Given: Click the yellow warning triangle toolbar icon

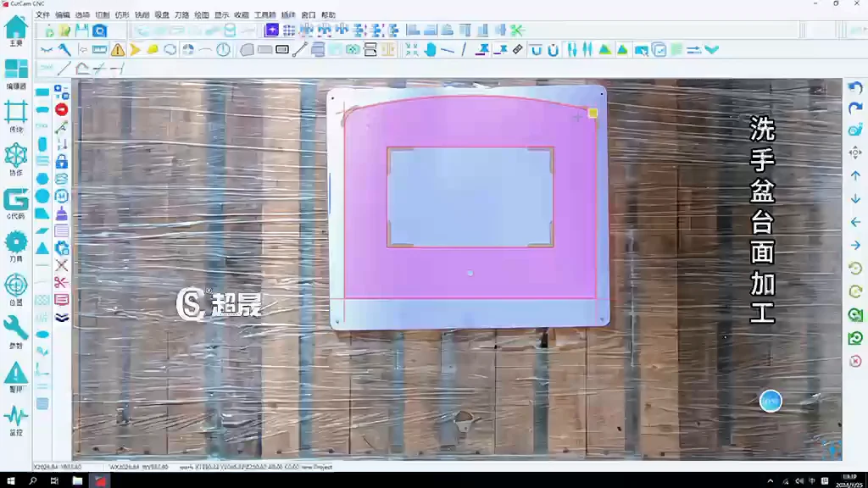Looking at the screenshot, I should 117,50.
